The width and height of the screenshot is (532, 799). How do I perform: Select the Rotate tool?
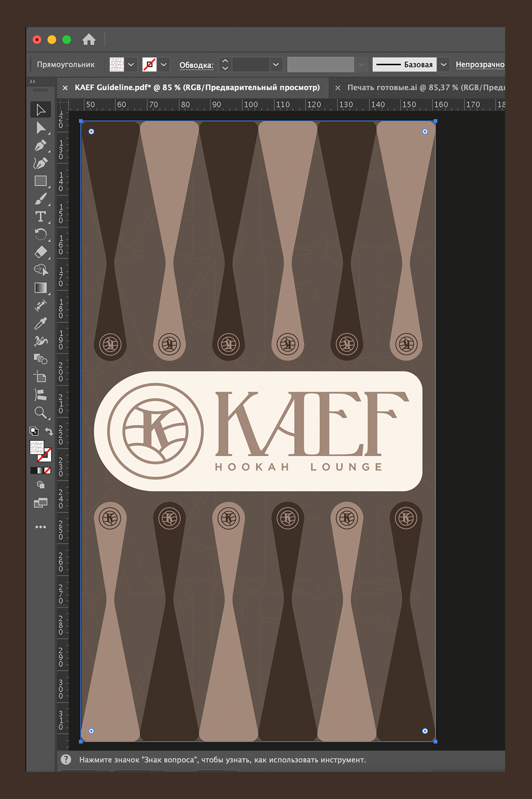click(x=41, y=234)
